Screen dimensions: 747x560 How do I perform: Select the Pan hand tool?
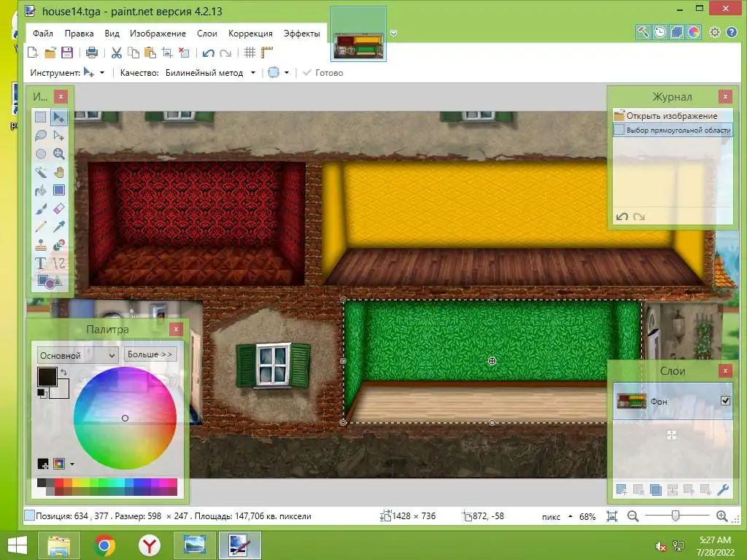coord(58,172)
